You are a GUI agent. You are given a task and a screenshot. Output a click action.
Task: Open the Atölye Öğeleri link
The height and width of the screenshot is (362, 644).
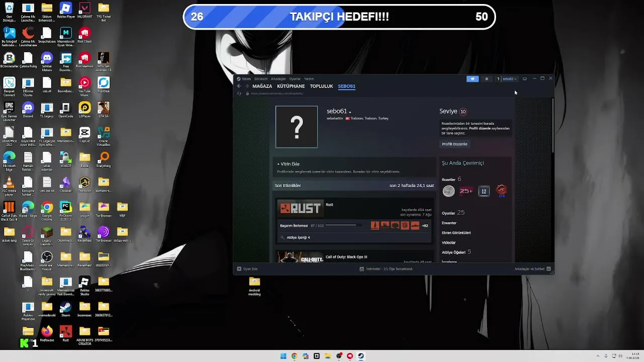(x=456, y=252)
